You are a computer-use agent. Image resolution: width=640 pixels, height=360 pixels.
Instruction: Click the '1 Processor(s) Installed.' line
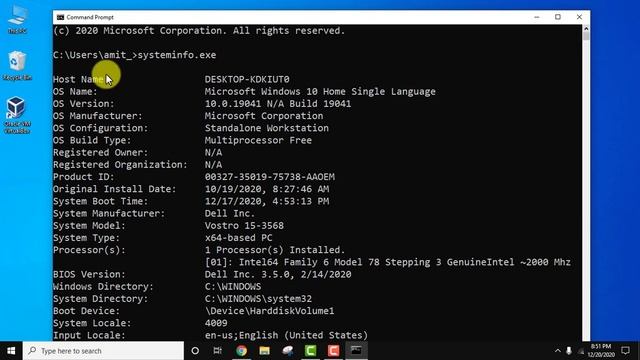click(x=275, y=250)
